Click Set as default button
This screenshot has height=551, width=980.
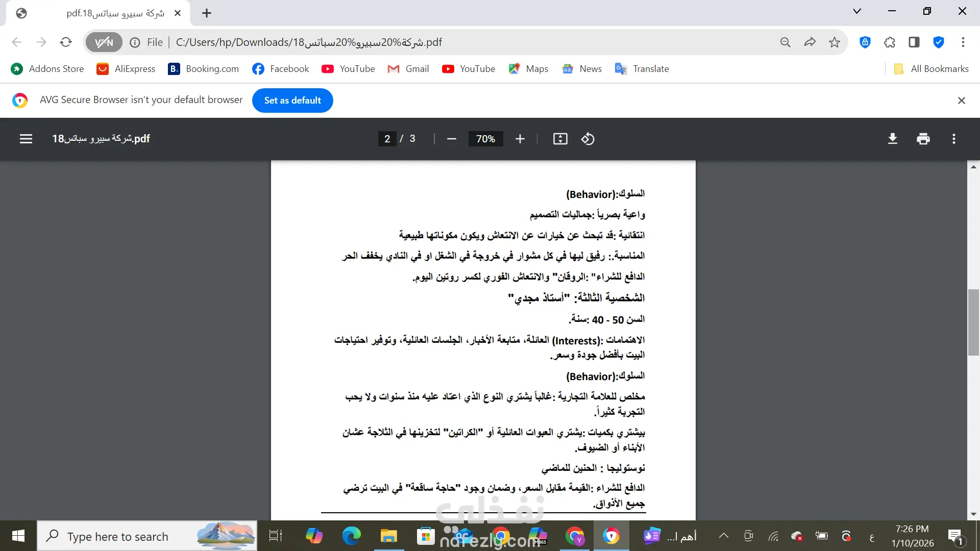coord(292,101)
